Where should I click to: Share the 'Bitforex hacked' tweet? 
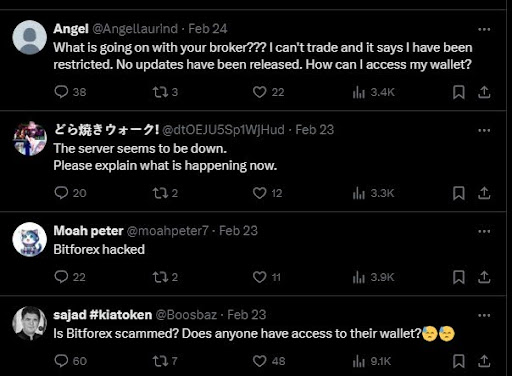click(x=484, y=277)
